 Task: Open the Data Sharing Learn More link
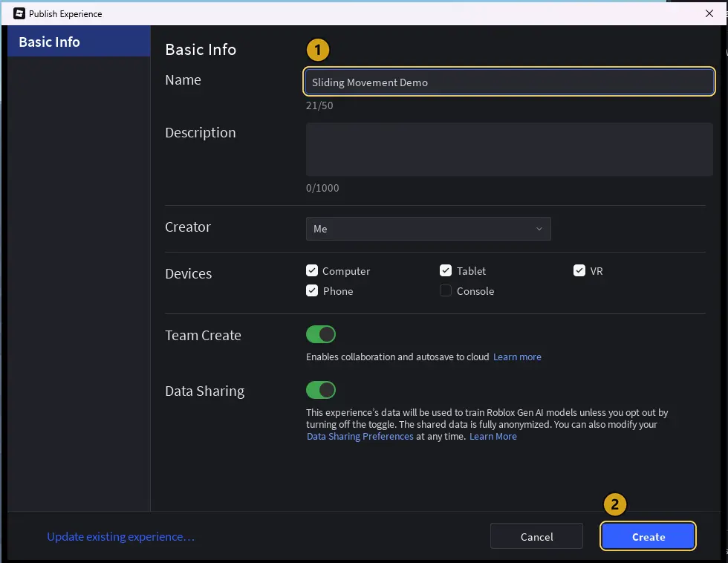[x=493, y=437]
